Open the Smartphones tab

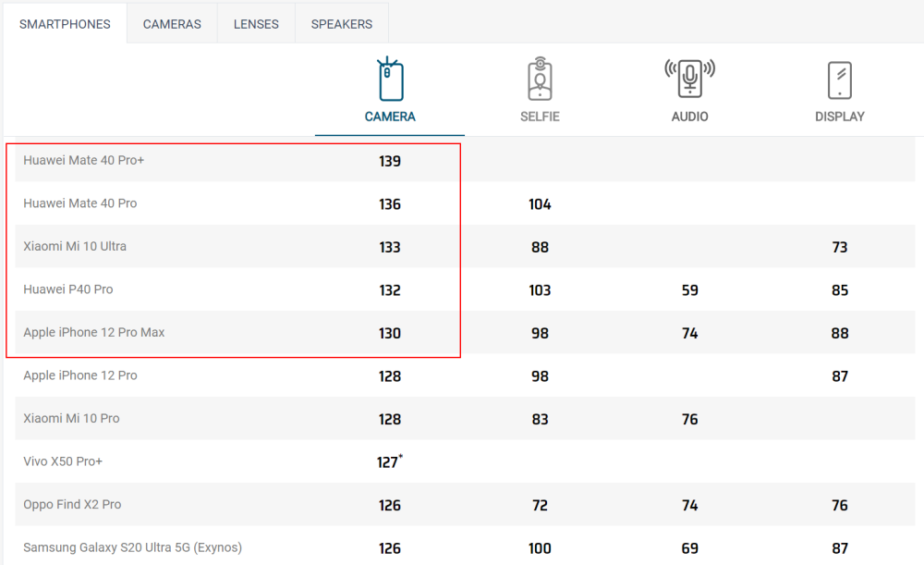click(65, 24)
